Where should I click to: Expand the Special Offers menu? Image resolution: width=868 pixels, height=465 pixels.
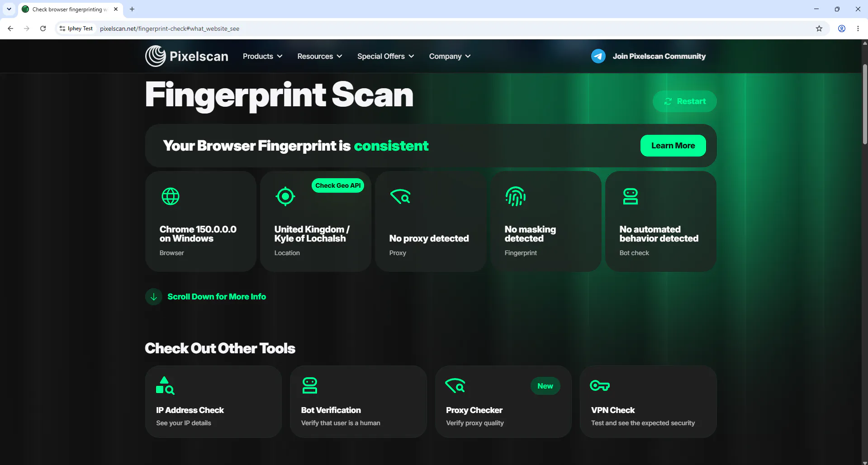(385, 56)
